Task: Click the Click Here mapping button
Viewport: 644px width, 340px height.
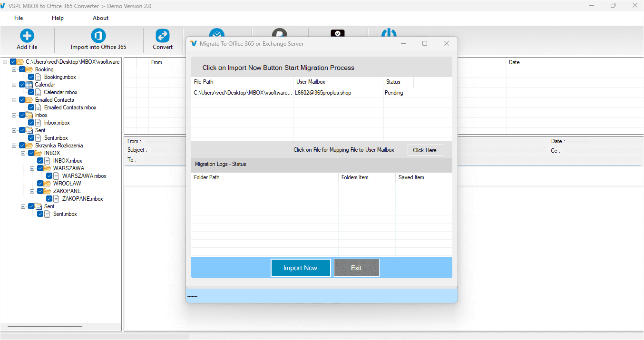Action: 425,150
